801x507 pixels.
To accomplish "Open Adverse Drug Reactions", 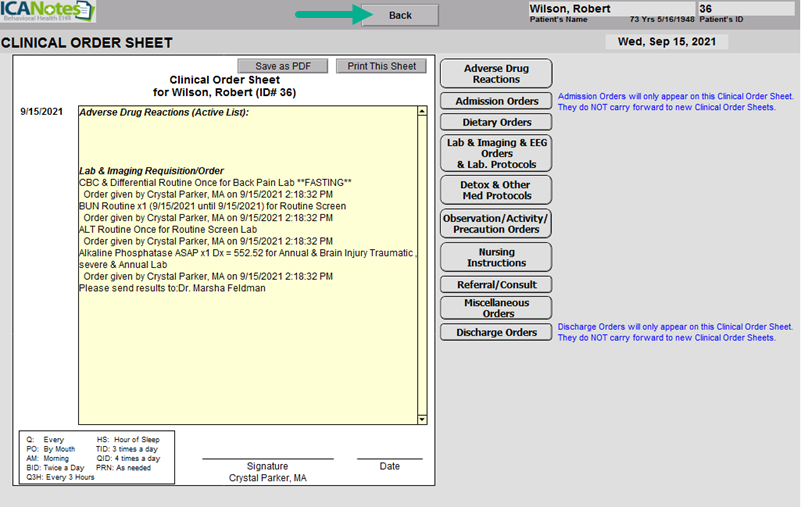I will click(x=496, y=74).
